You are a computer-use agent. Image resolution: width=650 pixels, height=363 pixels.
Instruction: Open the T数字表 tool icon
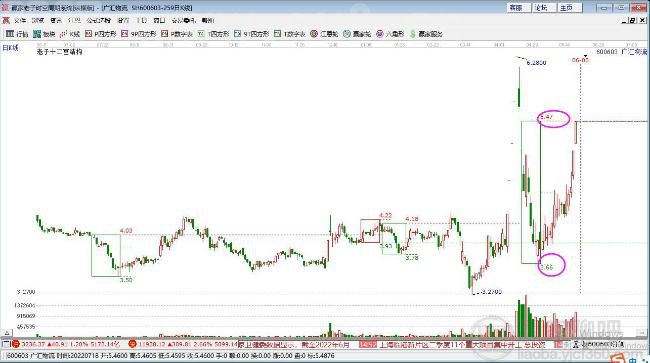pos(289,34)
